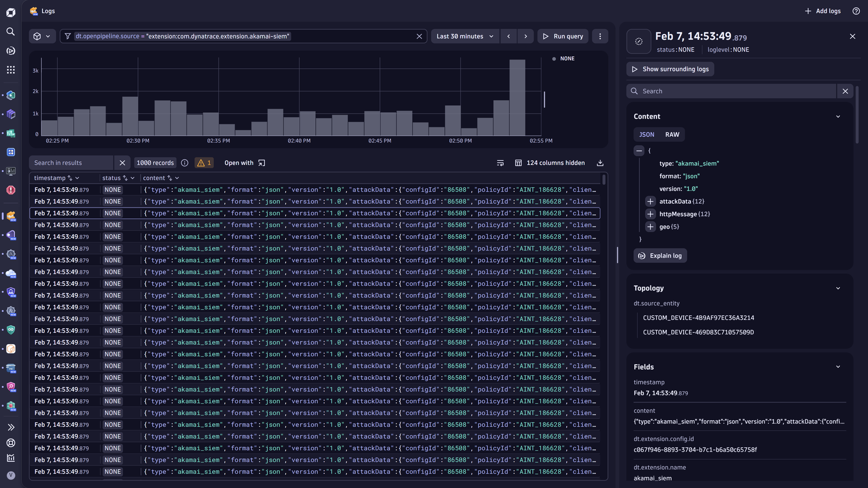Sort by the timestamp column arrows

[x=70, y=178]
